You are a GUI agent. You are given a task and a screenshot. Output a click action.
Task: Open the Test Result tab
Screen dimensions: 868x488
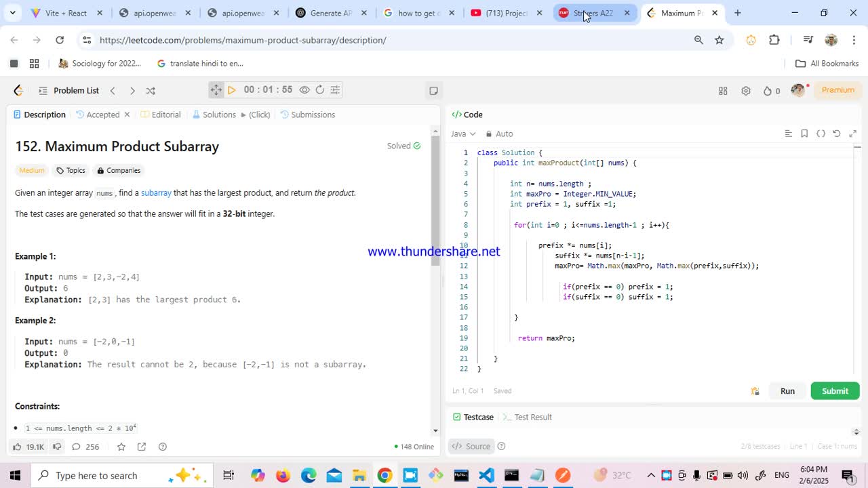coord(527,417)
